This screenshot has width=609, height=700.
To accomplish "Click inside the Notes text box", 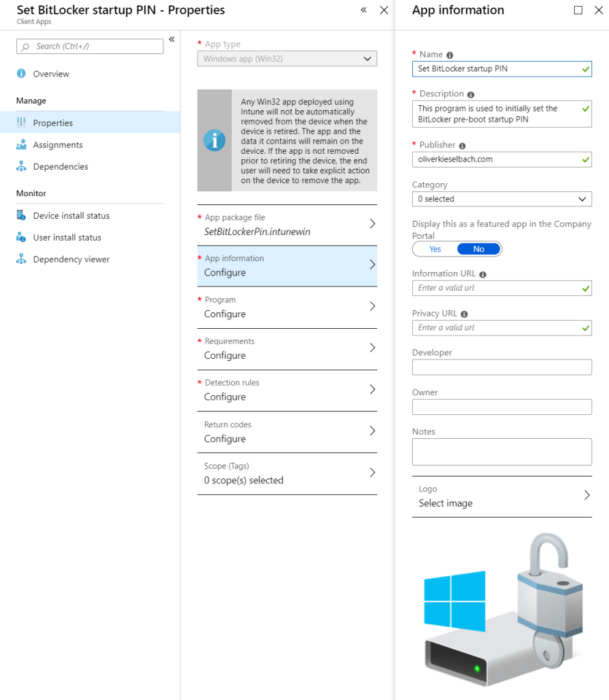I will (x=502, y=451).
